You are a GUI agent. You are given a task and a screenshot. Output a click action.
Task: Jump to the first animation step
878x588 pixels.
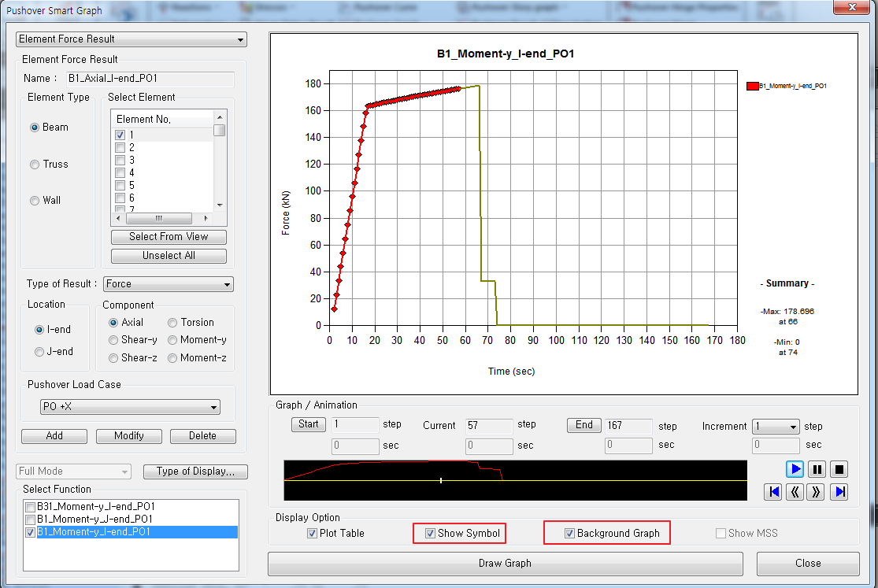[x=773, y=492]
